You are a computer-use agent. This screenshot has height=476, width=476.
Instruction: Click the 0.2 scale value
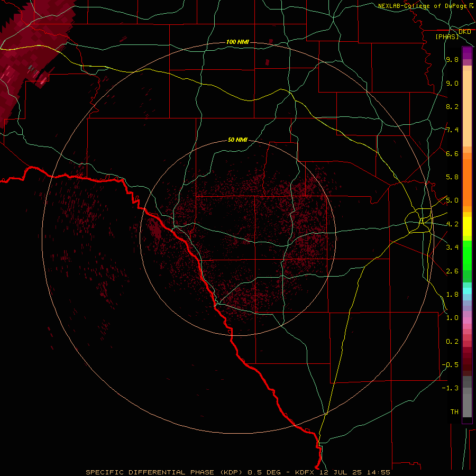(452, 342)
